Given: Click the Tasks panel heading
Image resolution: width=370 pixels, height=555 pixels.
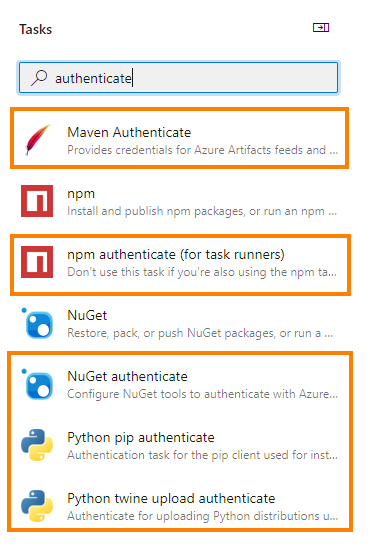Looking at the screenshot, I should click(x=35, y=29).
